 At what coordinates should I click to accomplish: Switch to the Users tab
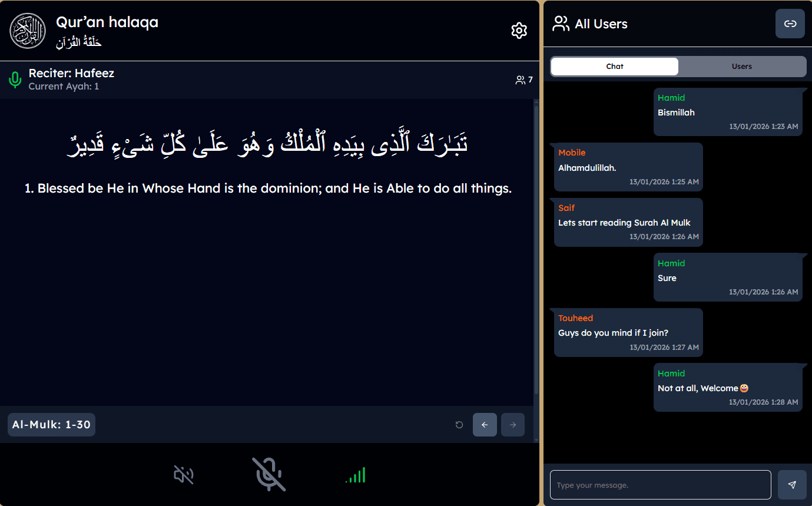(x=742, y=67)
